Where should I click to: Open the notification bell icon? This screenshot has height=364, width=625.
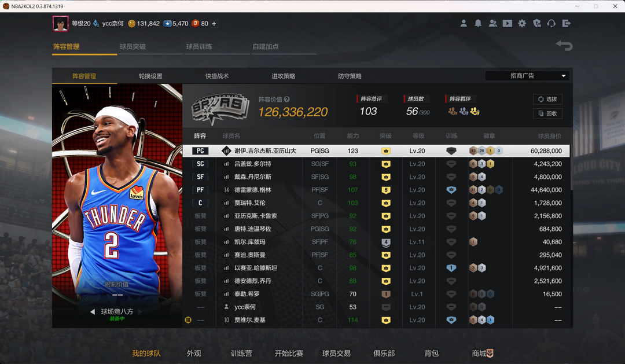click(478, 24)
